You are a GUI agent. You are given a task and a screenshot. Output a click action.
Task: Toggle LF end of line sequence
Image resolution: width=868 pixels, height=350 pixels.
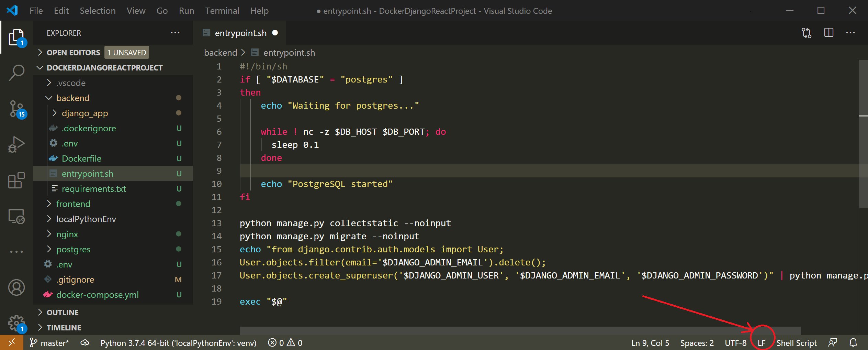[x=762, y=343]
